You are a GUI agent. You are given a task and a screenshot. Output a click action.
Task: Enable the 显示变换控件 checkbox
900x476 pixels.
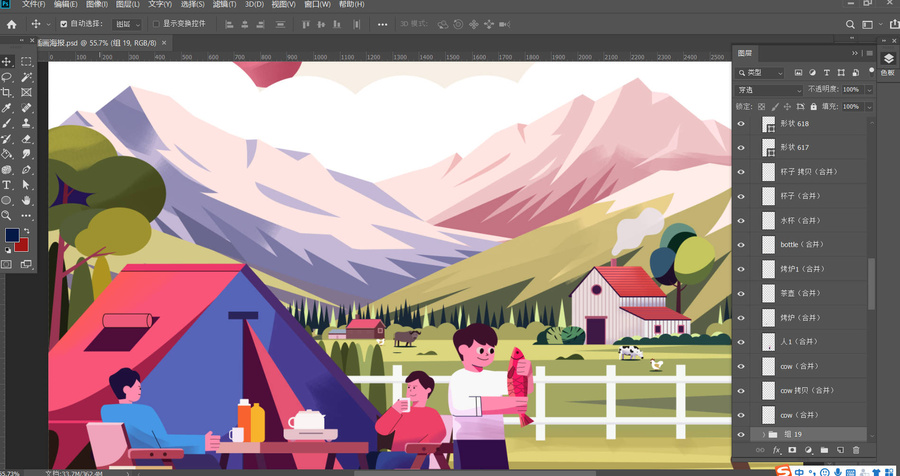(156, 24)
